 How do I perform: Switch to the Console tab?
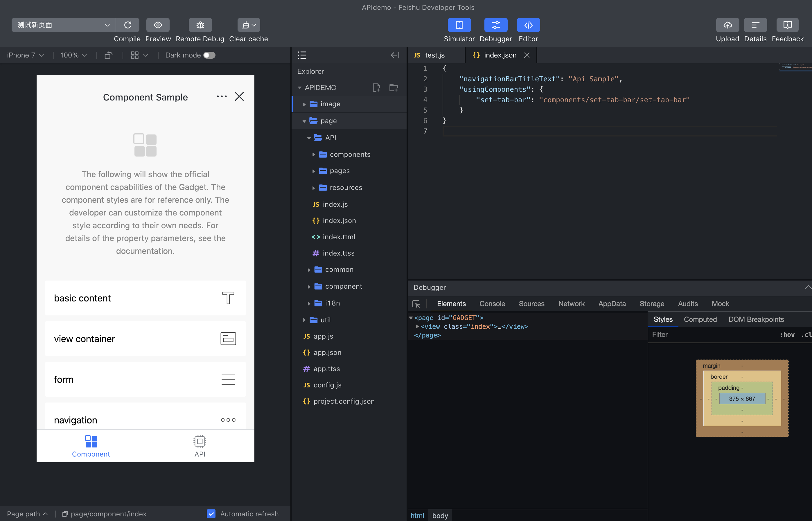pyautogui.click(x=492, y=304)
